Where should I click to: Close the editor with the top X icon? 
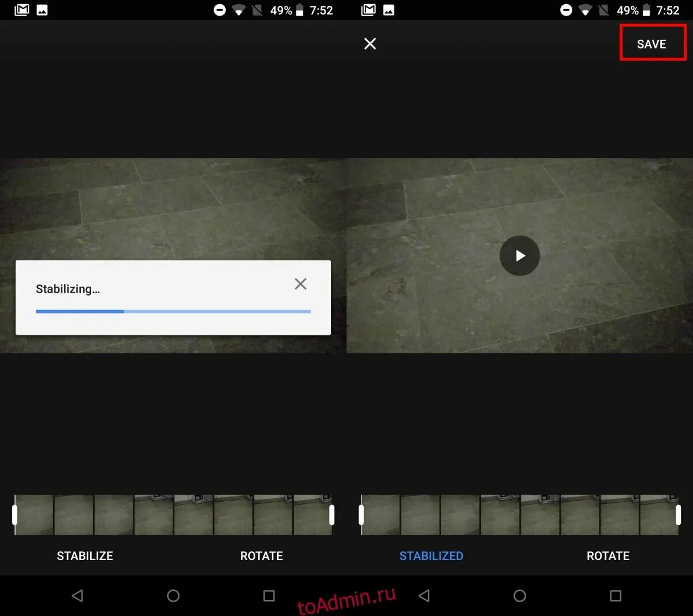coord(370,44)
